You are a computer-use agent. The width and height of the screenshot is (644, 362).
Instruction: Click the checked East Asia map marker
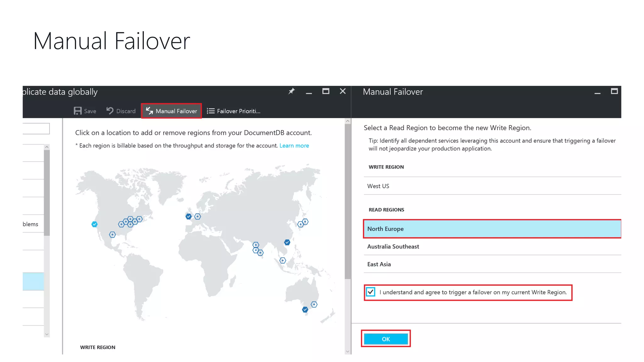tap(287, 242)
